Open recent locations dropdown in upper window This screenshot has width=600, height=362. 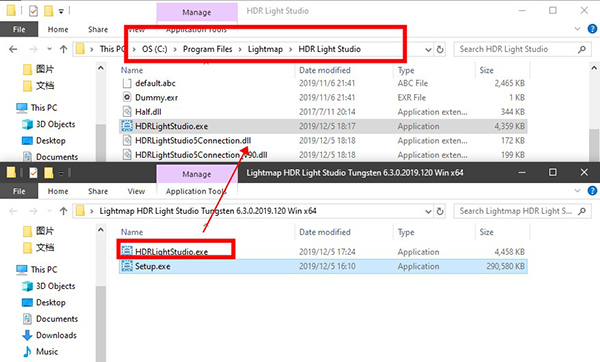(49, 49)
